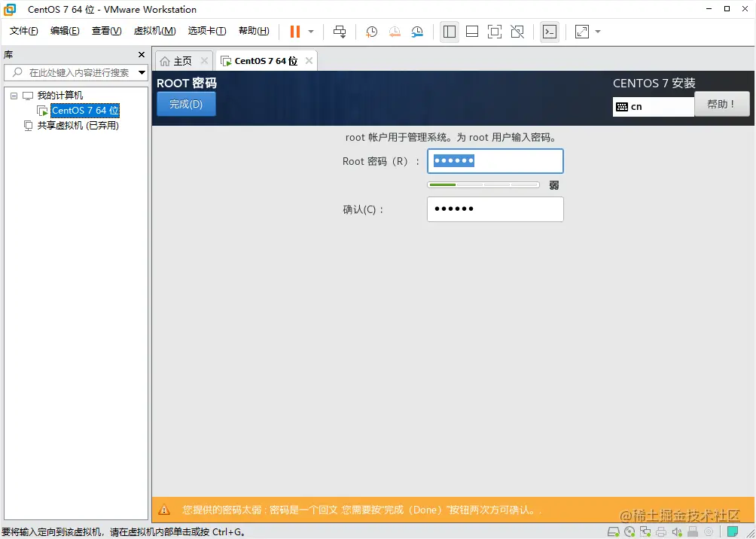The width and height of the screenshot is (756, 539).
Task: Click the Root 密码 input field
Action: point(495,161)
